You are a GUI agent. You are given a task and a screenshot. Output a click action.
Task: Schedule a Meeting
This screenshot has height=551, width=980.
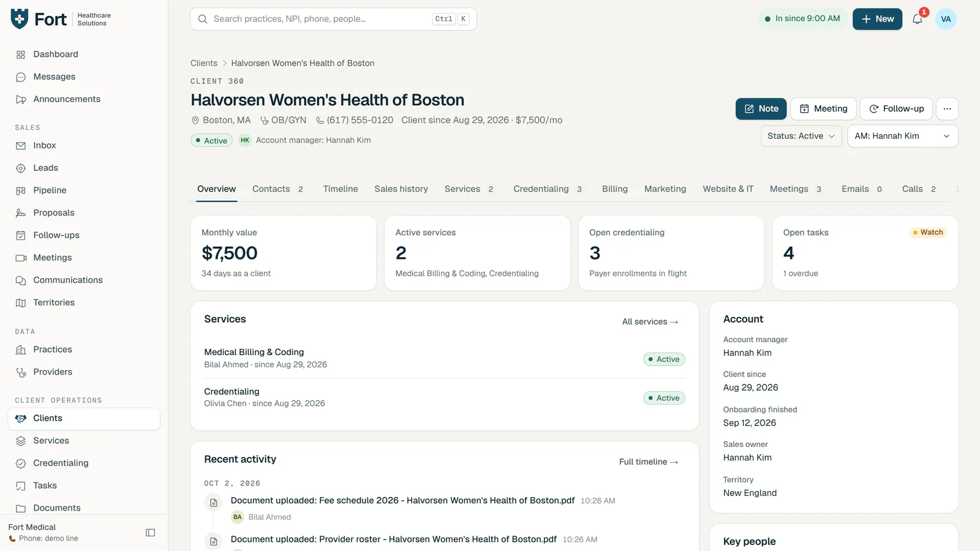pyautogui.click(x=823, y=109)
